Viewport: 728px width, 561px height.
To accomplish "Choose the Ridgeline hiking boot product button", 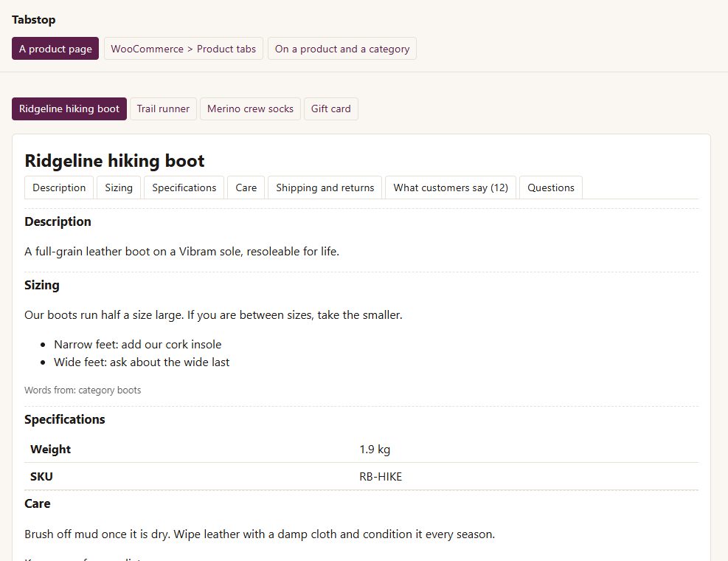I will [69, 109].
